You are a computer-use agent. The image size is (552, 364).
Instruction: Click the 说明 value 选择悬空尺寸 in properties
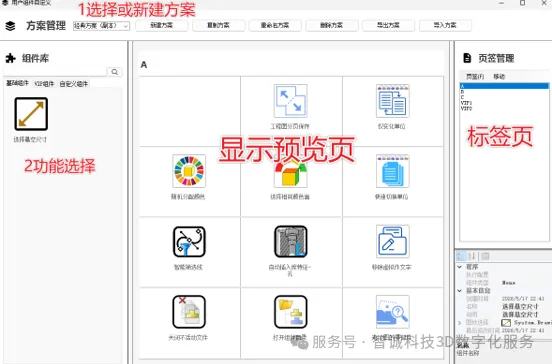click(520, 314)
